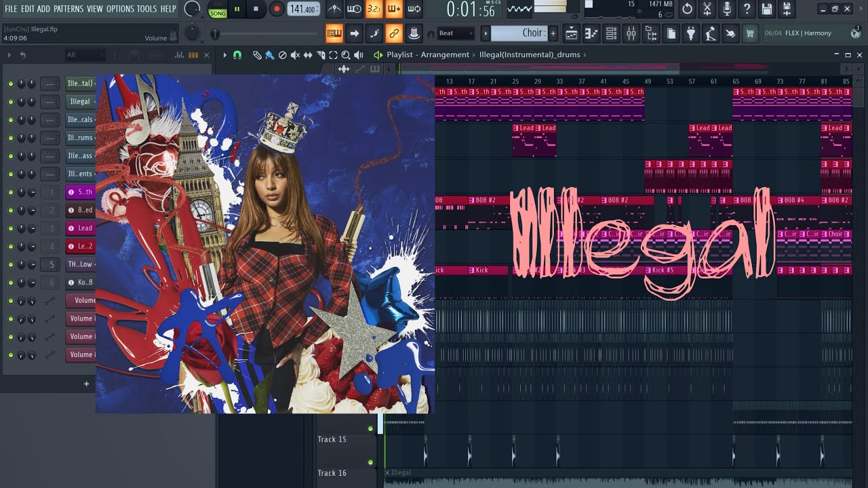Toggle step editing mode icon
868x488 pixels.
point(374,33)
